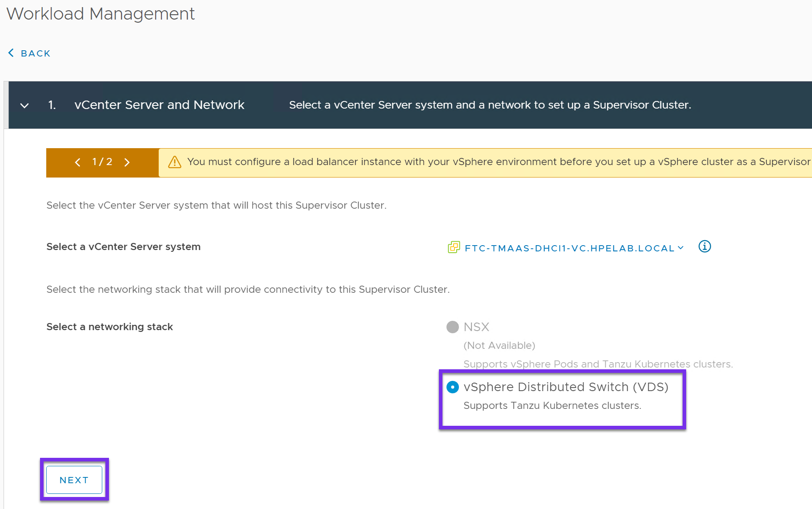Open the FTC-TMAAS-DHCI1-VC.HPELAB.LOCAL dropdown

pyautogui.click(x=569, y=248)
